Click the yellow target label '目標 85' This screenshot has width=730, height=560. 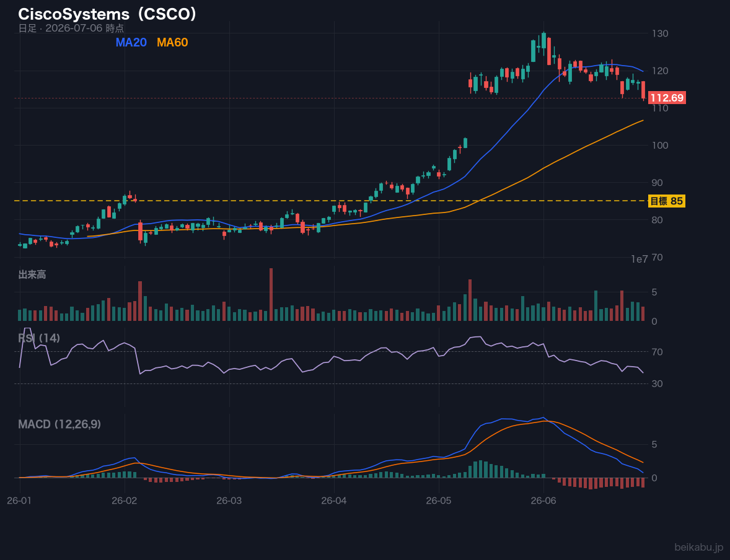(x=667, y=201)
